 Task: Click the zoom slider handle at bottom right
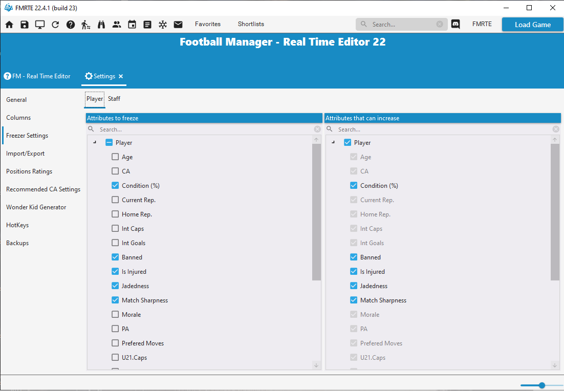[541, 385]
